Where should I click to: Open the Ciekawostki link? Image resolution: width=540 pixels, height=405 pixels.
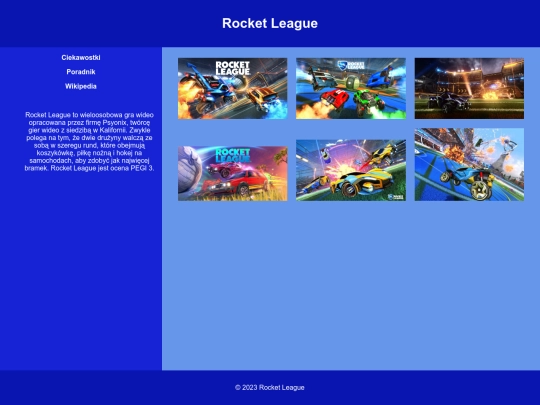(x=81, y=58)
